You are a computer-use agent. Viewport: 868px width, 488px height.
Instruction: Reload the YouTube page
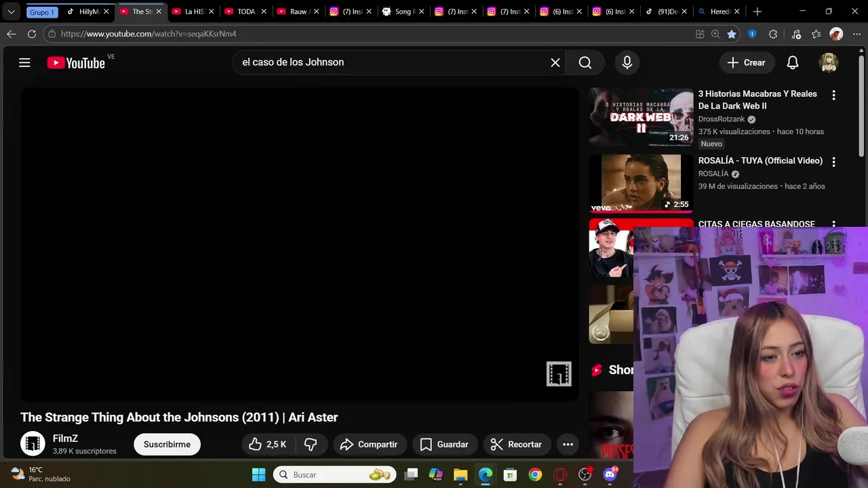tap(32, 34)
